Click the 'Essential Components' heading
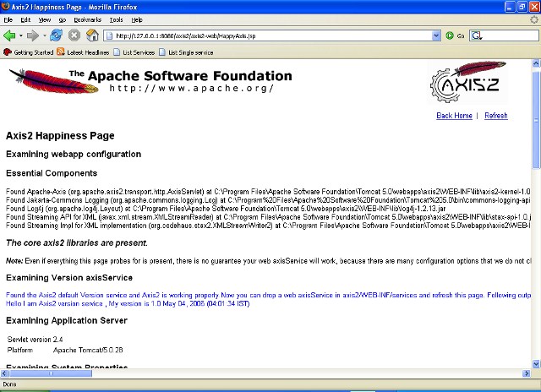The height and width of the screenshot is (392, 541). tap(52, 173)
